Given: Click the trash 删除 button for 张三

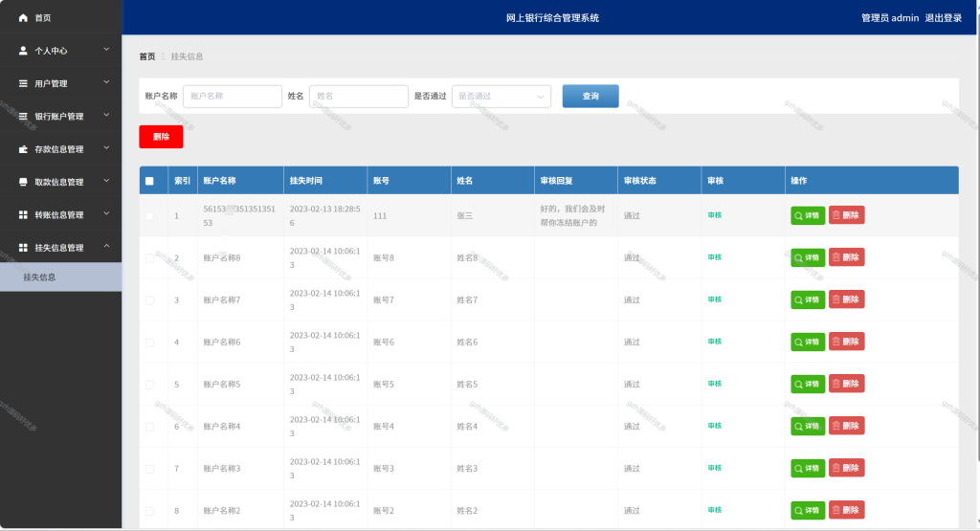Looking at the screenshot, I should click(x=846, y=215).
